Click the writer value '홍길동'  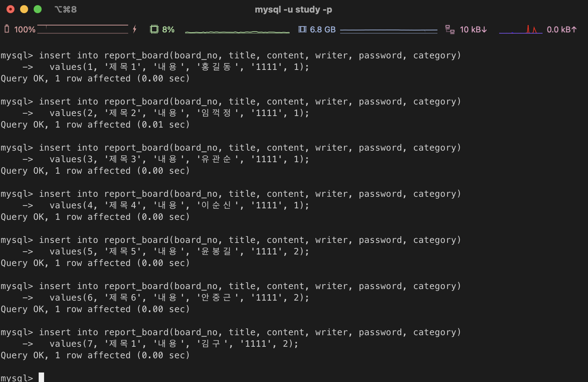[216, 67]
